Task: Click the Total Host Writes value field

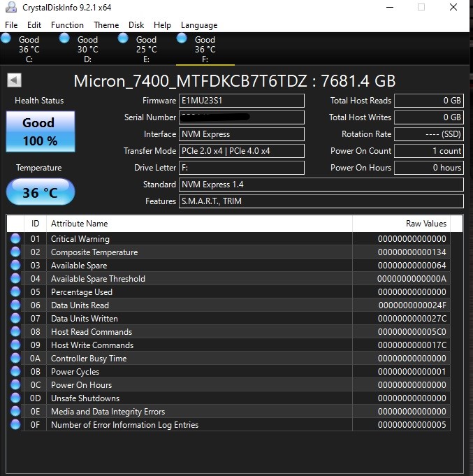Action: (x=429, y=117)
